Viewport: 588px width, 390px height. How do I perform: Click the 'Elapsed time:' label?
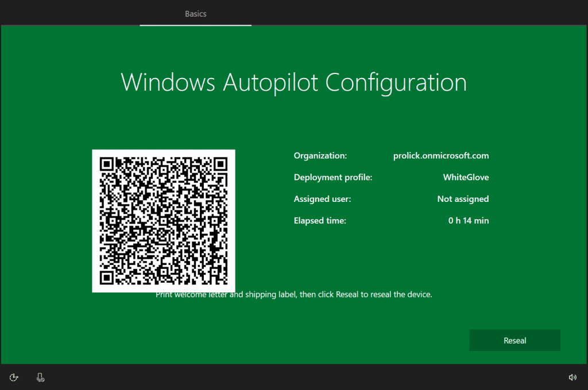320,221
